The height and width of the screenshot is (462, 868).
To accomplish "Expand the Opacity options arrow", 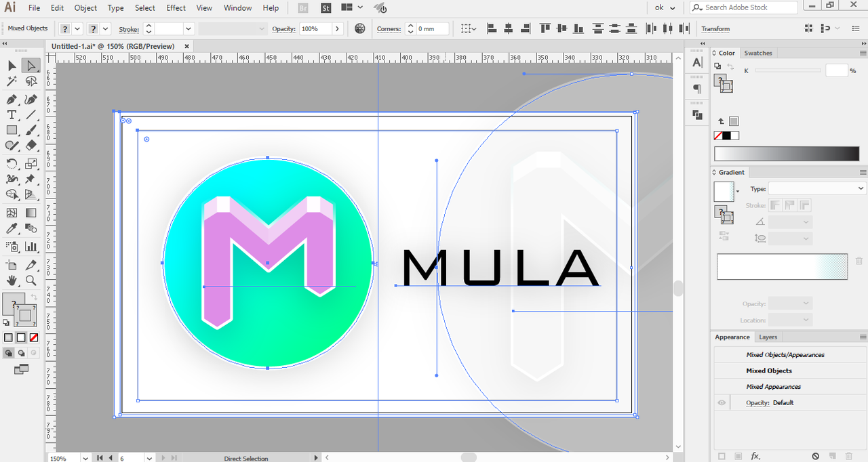I will [x=338, y=28].
